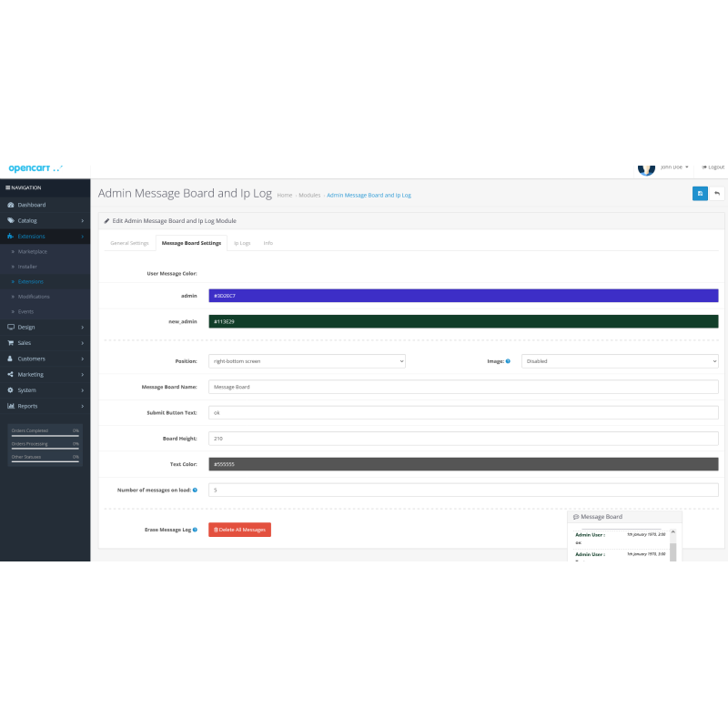Screen dimensions: 728x728
Task: Open the Ip Logs tab
Action: click(x=242, y=243)
